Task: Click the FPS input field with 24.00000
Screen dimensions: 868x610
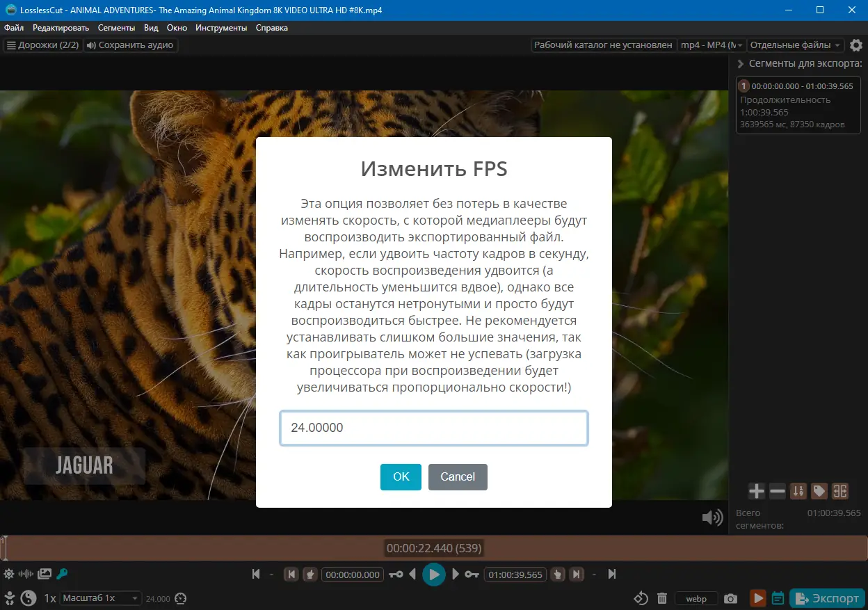Action: 434,428
